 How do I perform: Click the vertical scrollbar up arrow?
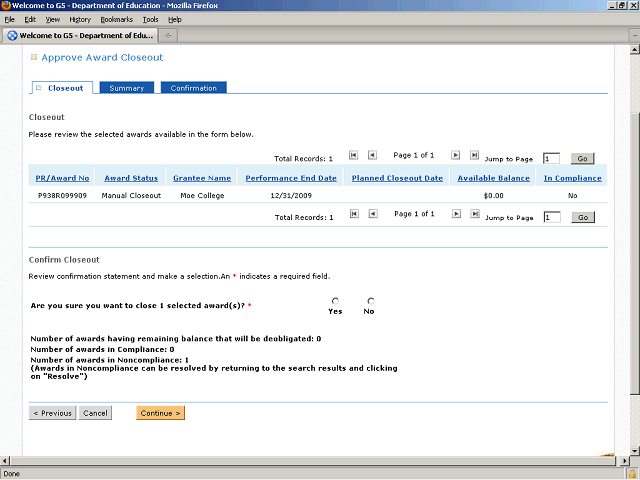pyautogui.click(x=634, y=50)
